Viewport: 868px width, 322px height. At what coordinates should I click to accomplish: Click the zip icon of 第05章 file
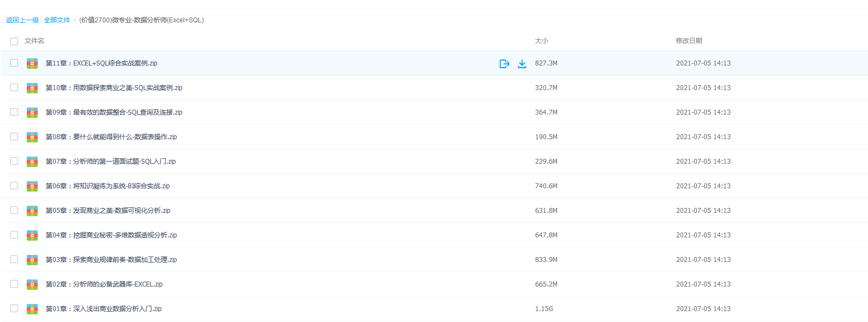[32, 211]
